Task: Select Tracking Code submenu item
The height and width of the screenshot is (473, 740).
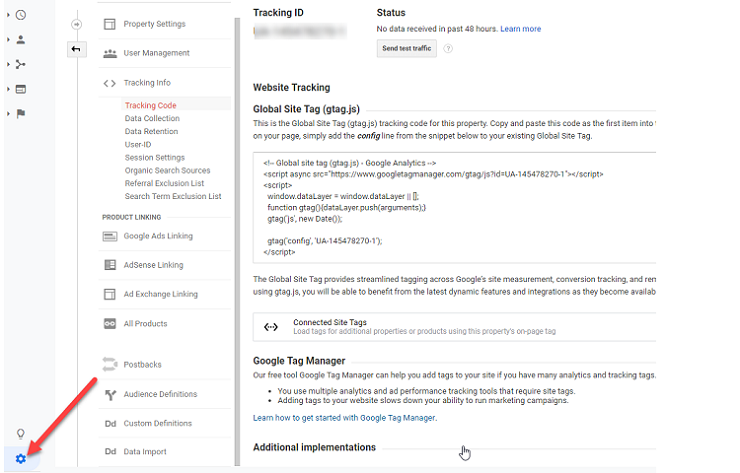Action: pyautogui.click(x=151, y=105)
